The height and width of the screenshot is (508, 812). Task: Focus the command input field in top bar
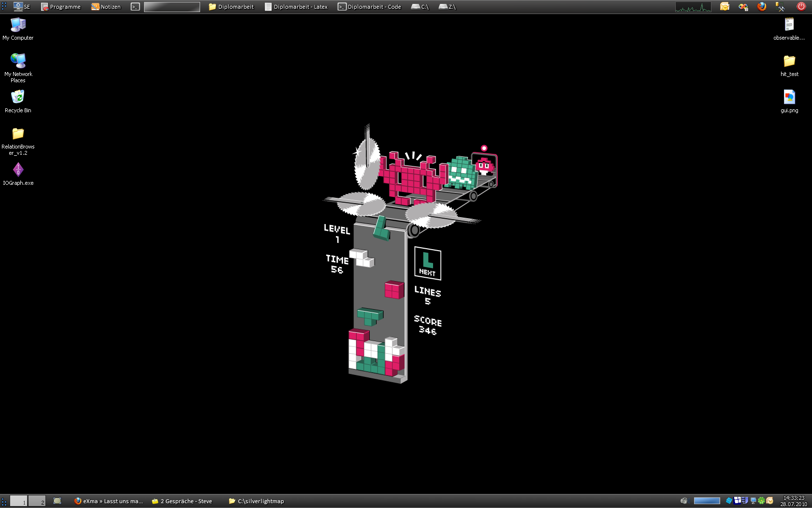[x=172, y=7]
